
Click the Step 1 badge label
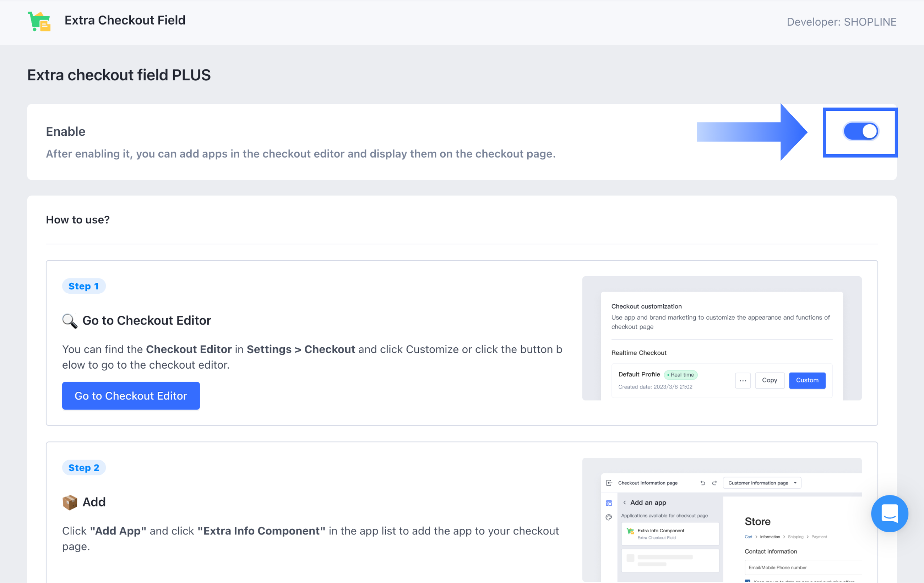point(84,286)
